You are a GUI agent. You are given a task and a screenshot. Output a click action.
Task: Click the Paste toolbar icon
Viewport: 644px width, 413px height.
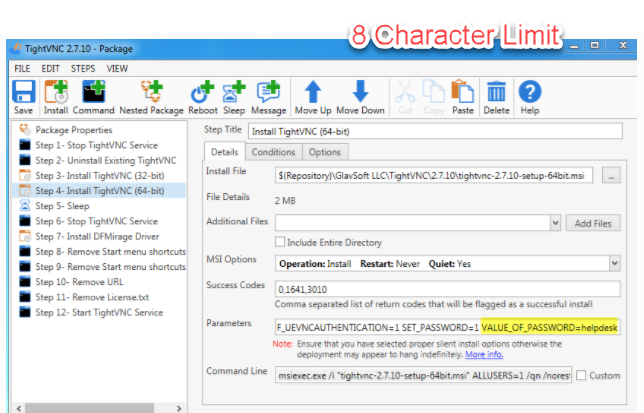coord(463,97)
